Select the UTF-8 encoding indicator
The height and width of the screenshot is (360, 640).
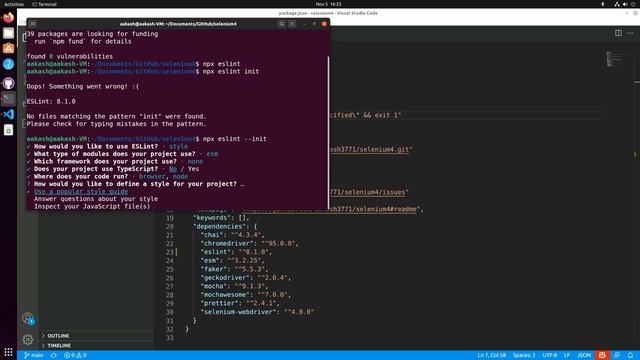pos(549,355)
